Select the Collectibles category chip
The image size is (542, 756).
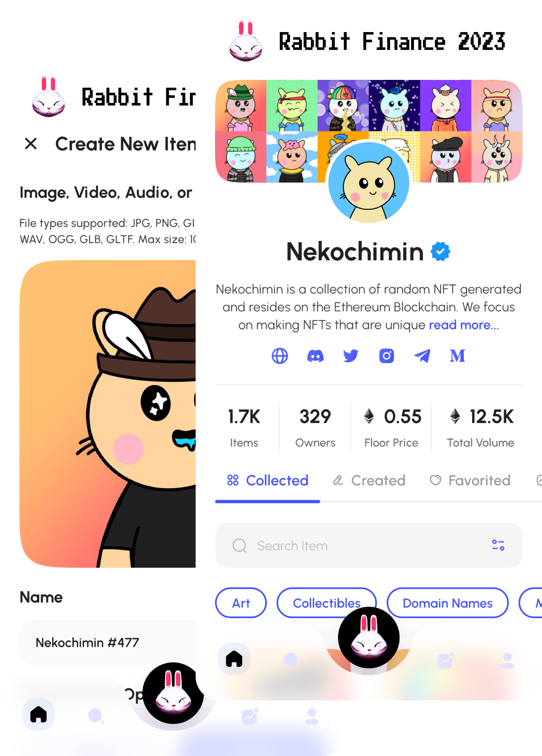click(x=327, y=603)
